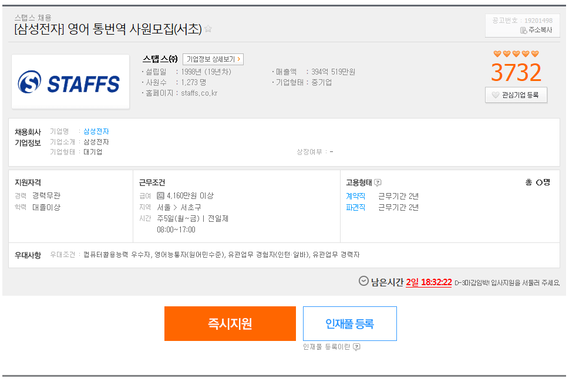Viewport: 569px width, 392px height.
Task: Click the salary type icon before 4,160만원
Action: pyautogui.click(x=160, y=196)
